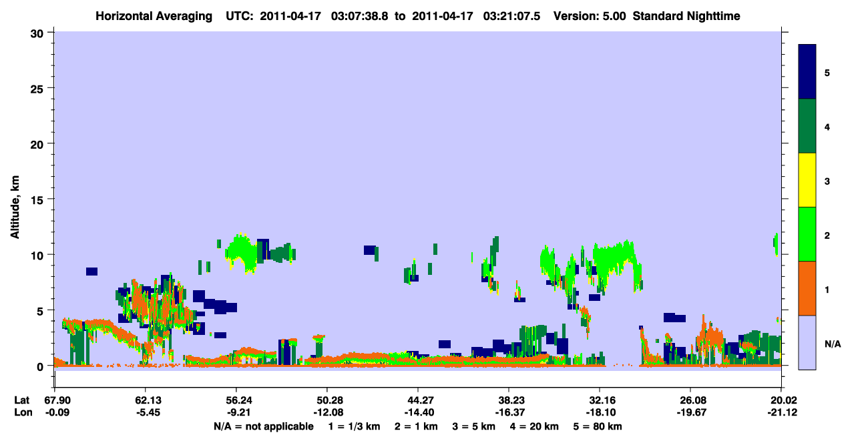Click the '1 = 1/3 km' legend entry
868x445 pixels.
click(355, 426)
